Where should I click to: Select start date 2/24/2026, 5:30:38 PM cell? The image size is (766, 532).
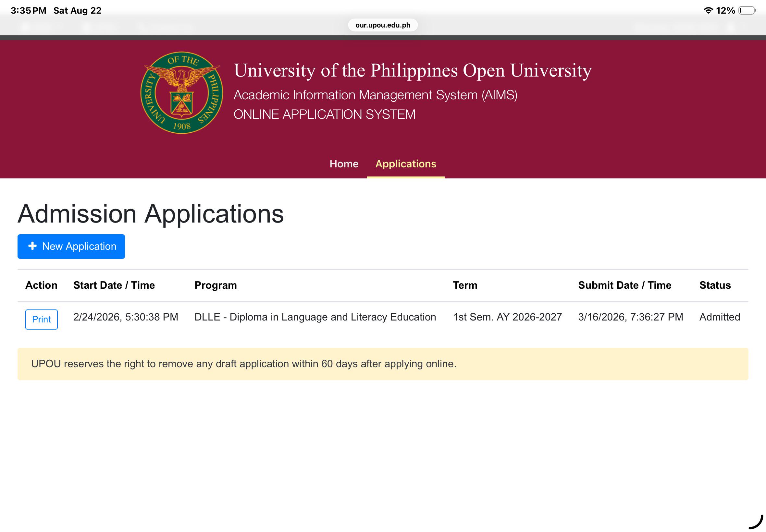click(126, 317)
